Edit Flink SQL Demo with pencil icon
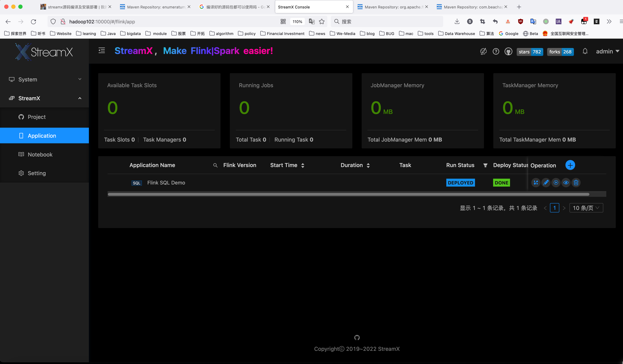 point(546,183)
